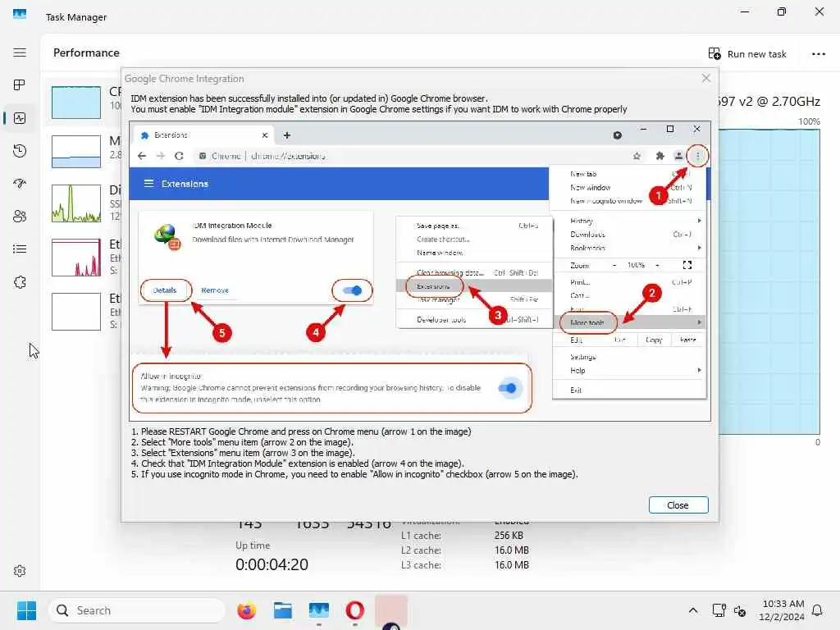The height and width of the screenshot is (630, 840).
Task: Select the CPU graph thumbnail
Action: (76, 103)
